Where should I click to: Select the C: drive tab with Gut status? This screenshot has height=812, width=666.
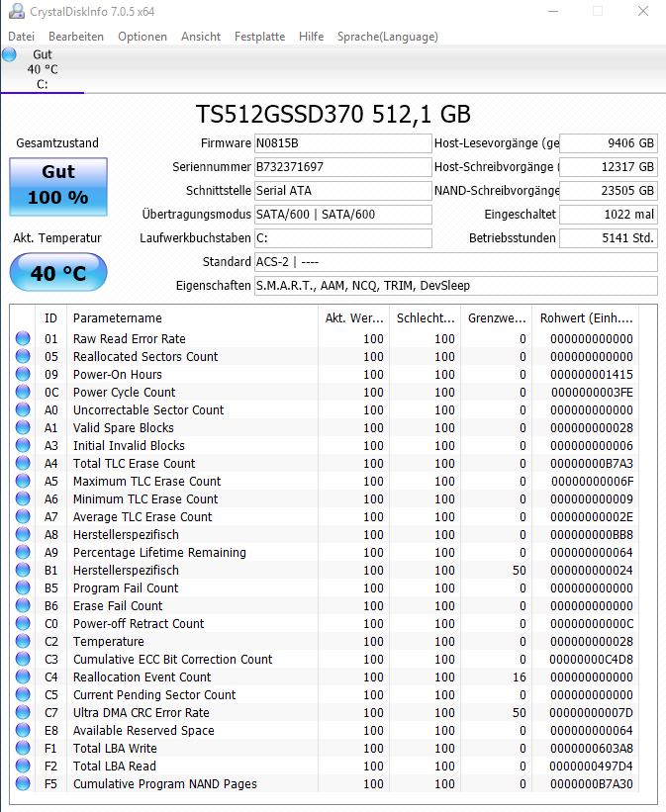point(43,69)
